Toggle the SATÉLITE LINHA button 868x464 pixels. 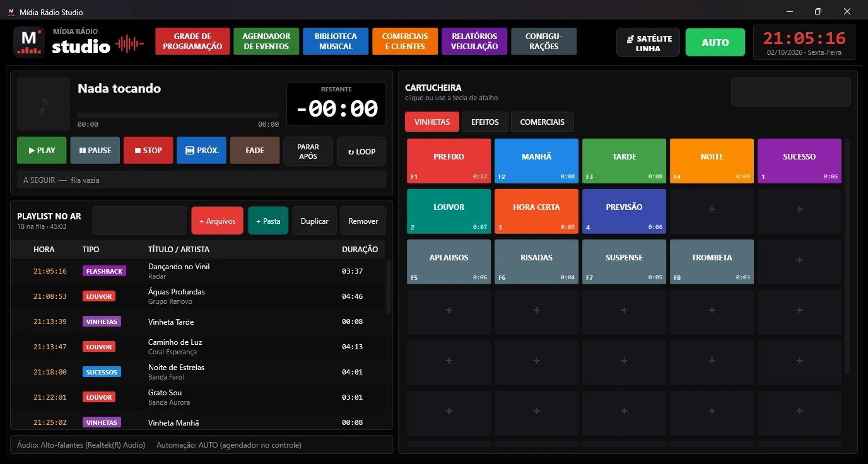pos(648,43)
